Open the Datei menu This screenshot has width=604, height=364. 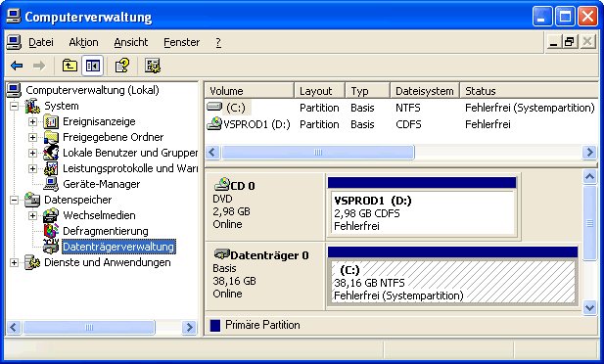[x=41, y=42]
